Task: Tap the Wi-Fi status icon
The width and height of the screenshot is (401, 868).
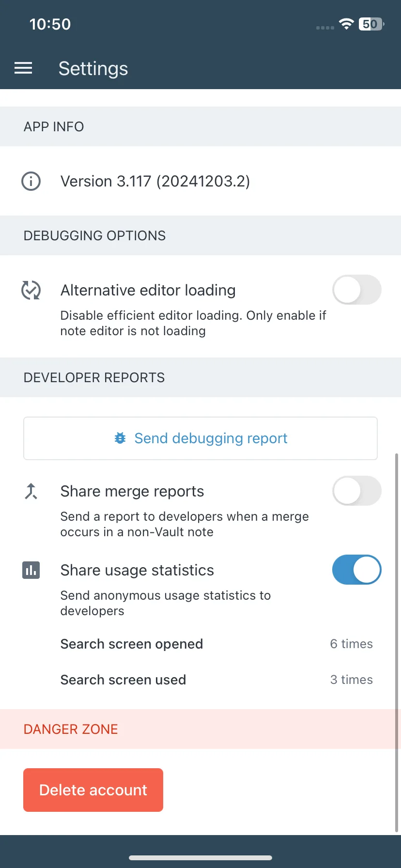Action: 346,24
